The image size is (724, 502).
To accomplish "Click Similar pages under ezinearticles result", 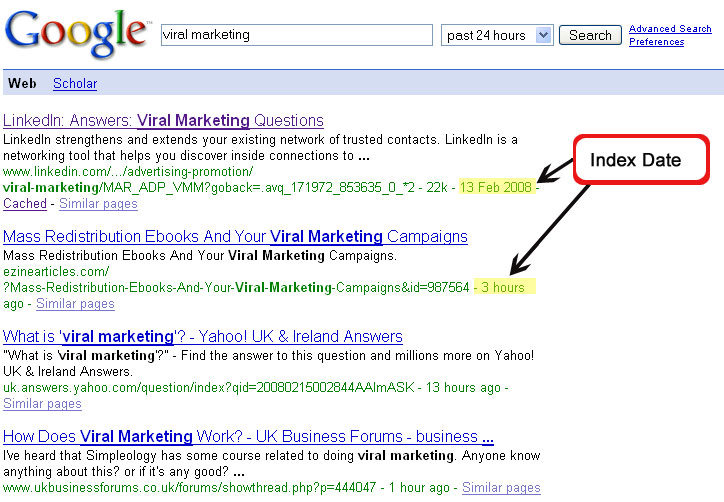I will (75, 303).
